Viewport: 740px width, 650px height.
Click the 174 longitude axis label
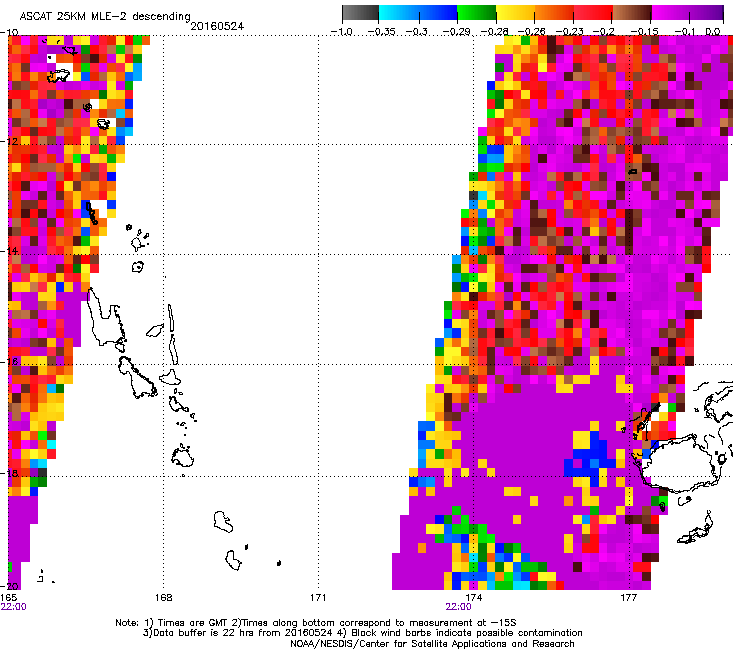tap(473, 598)
